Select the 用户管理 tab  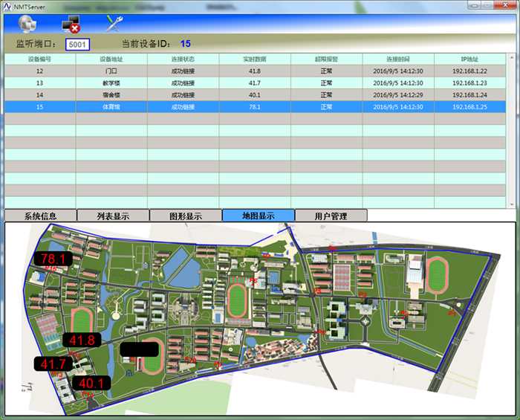point(331,216)
